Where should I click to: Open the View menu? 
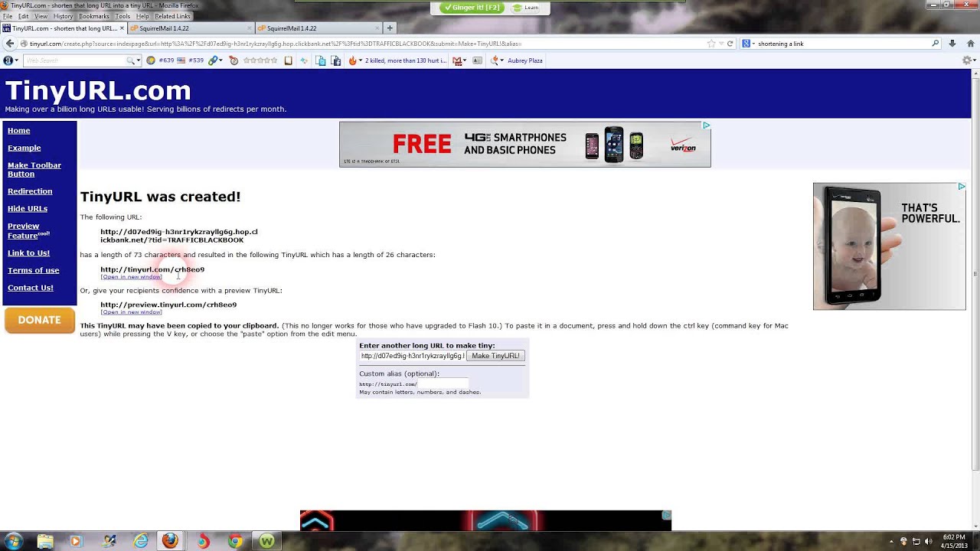click(41, 16)
